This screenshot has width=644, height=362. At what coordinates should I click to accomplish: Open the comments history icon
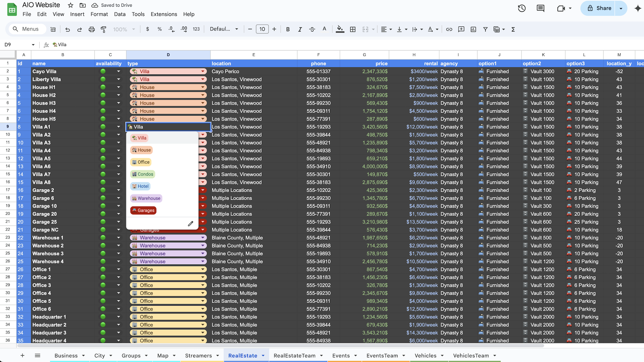pyautogui.click(x=540, y=8)
